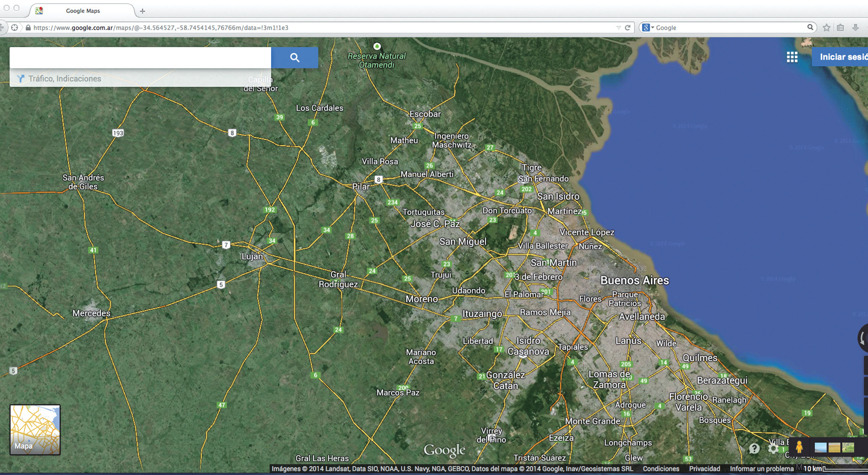
Task: Select the Google Maps browser tab
Action: pyautogui.click(x=82, y=11)
